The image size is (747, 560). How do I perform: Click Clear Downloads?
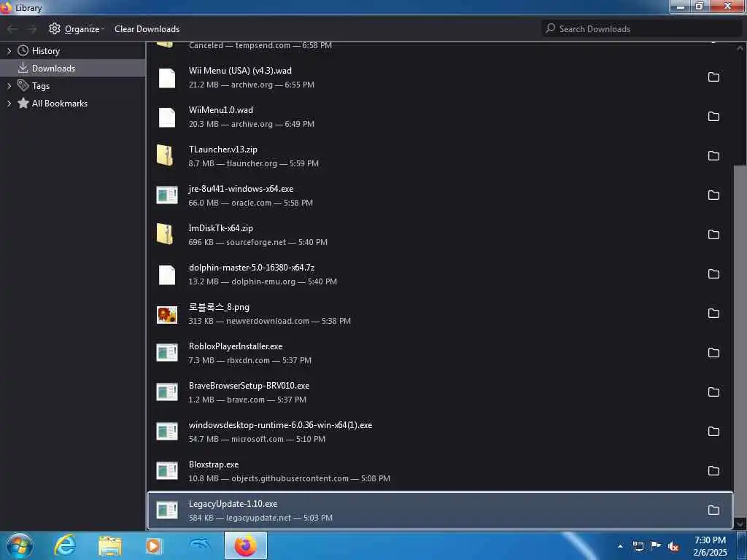click(147, 29)
